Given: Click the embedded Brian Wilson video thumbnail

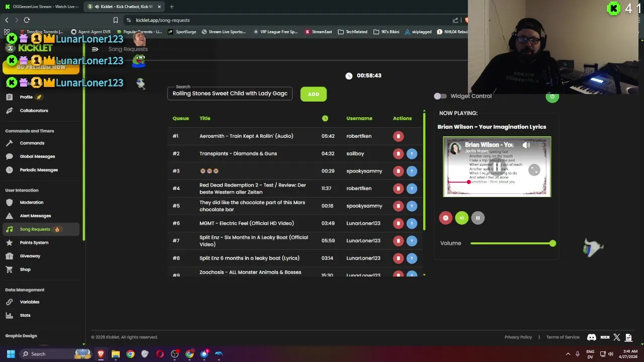Looking at the screenshot, I should [497, 166].
